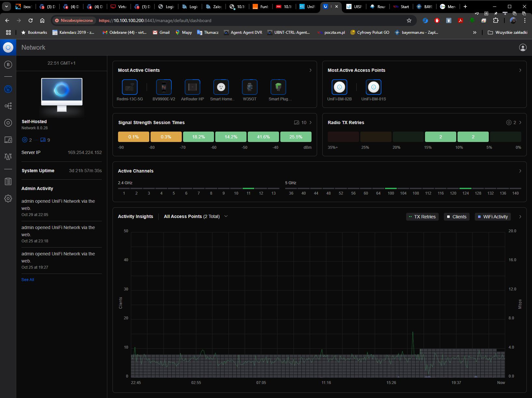Open the UniFi-BM-01S access point
This screenshot has width=532, height=398.
tap(374, 87)
